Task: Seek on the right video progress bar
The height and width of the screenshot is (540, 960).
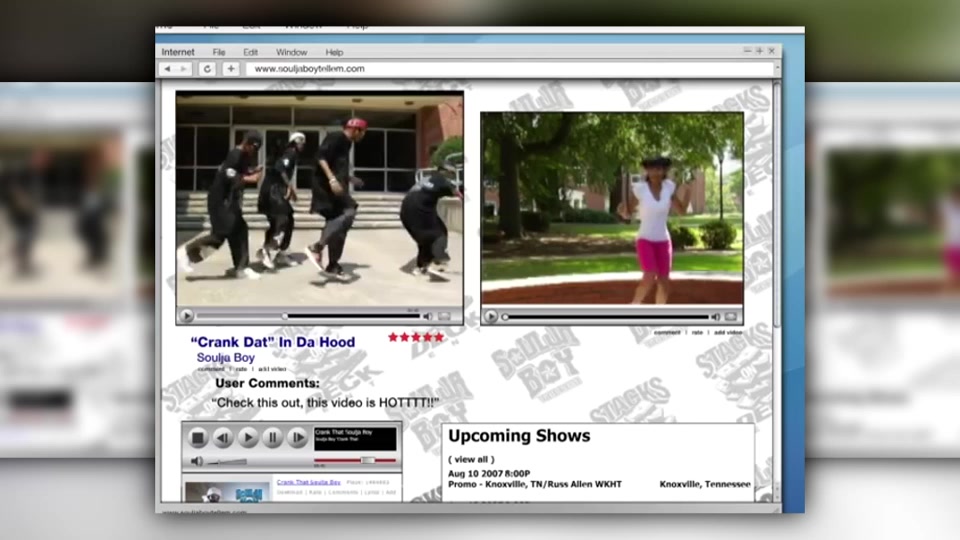Action: point(605,317)
